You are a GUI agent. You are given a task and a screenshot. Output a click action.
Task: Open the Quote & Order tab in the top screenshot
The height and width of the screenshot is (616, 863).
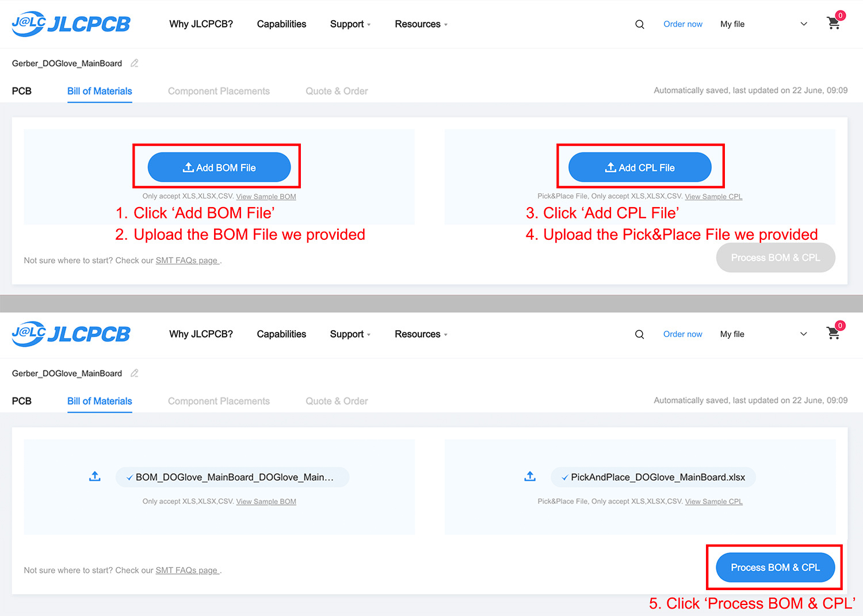point(337,91)
